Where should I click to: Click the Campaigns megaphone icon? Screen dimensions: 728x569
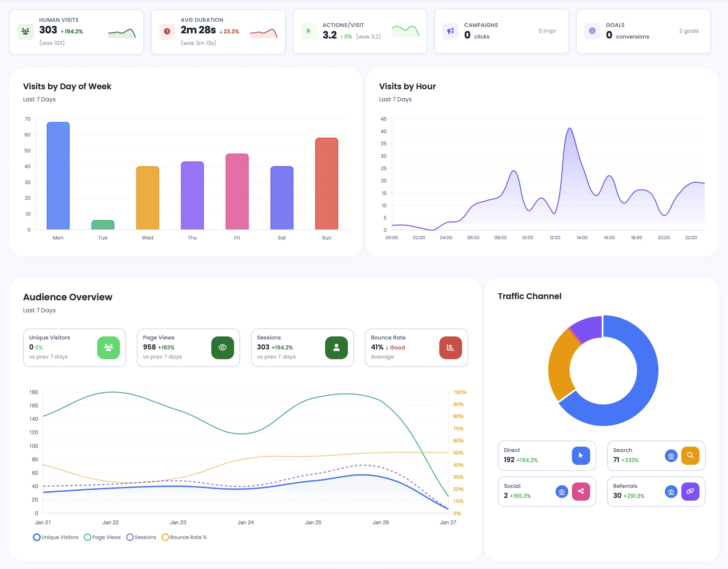point(450,31)
